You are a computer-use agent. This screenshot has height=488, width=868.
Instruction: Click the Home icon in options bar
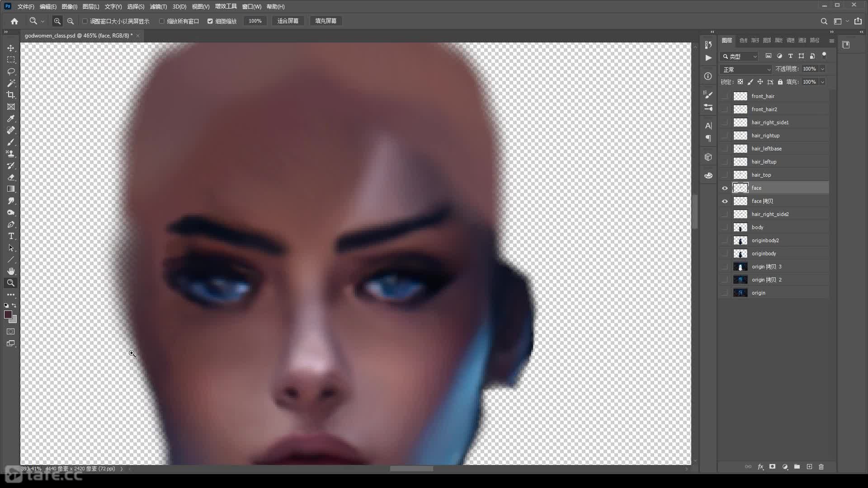pos(14,21)
